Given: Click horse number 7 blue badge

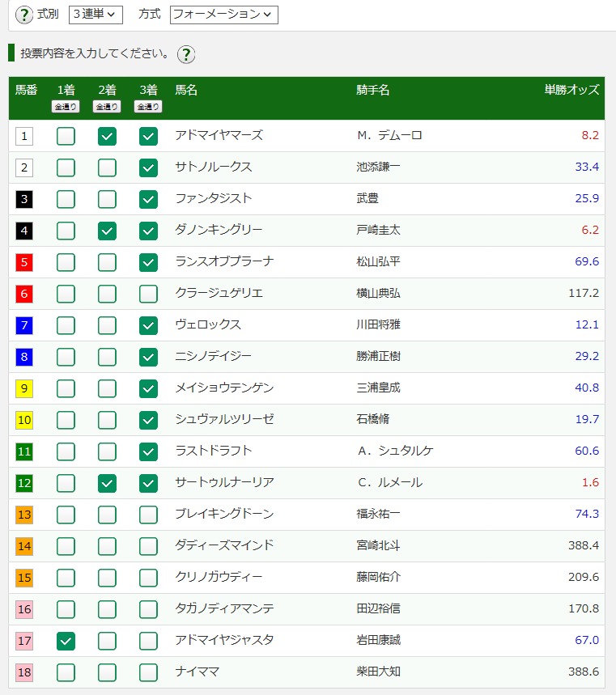Looking at the screenshot, I should tap(24, 325).
